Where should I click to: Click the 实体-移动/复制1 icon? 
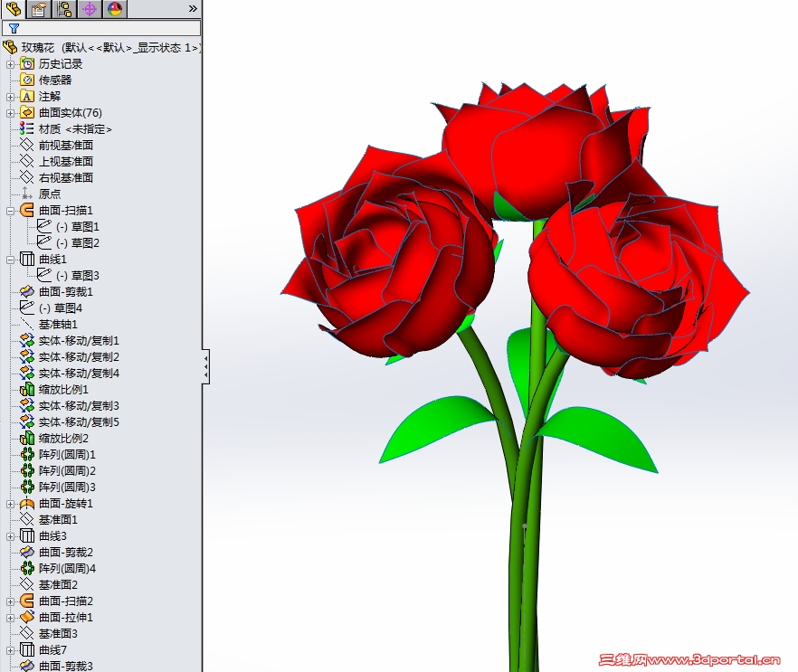pos(27,341)
